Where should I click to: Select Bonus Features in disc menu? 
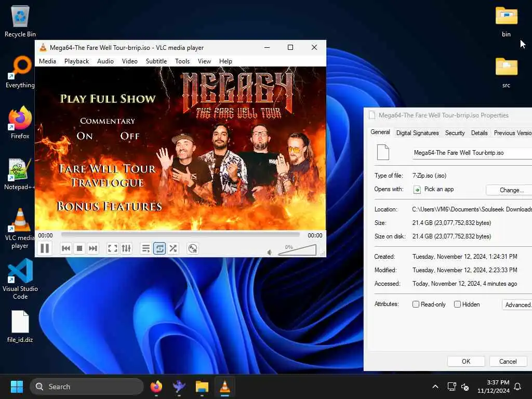[x=109, y=206]
